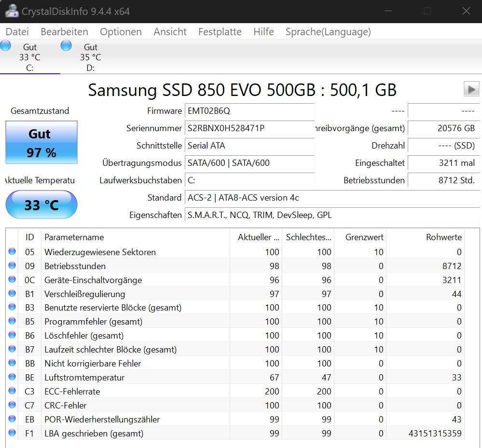Close the CrystalDiskInfo window
The image size is (482, 448).
click(466, 11)
